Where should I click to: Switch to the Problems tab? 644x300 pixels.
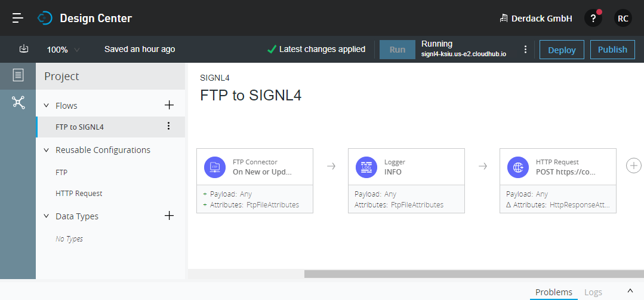[554, 292]
